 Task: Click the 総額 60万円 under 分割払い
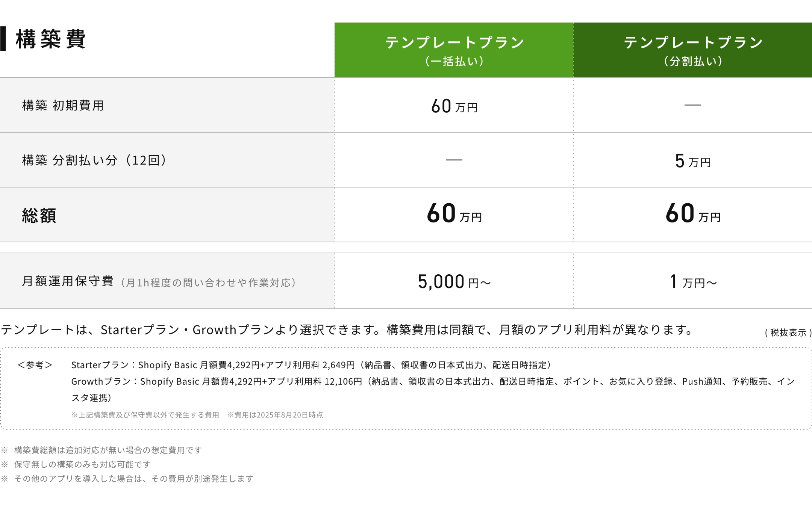[x=692, y=214]
